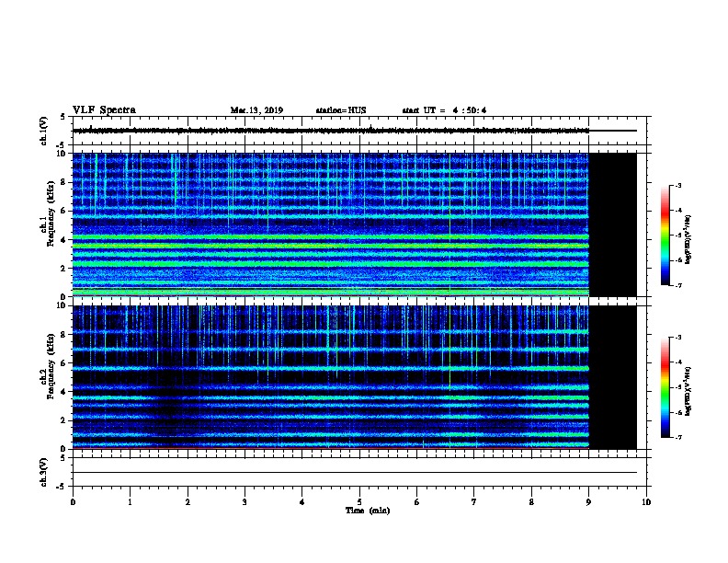Click the "-3" label on ch.2 color bar
This screenshot has width=728, height=563.
[677, 338]
